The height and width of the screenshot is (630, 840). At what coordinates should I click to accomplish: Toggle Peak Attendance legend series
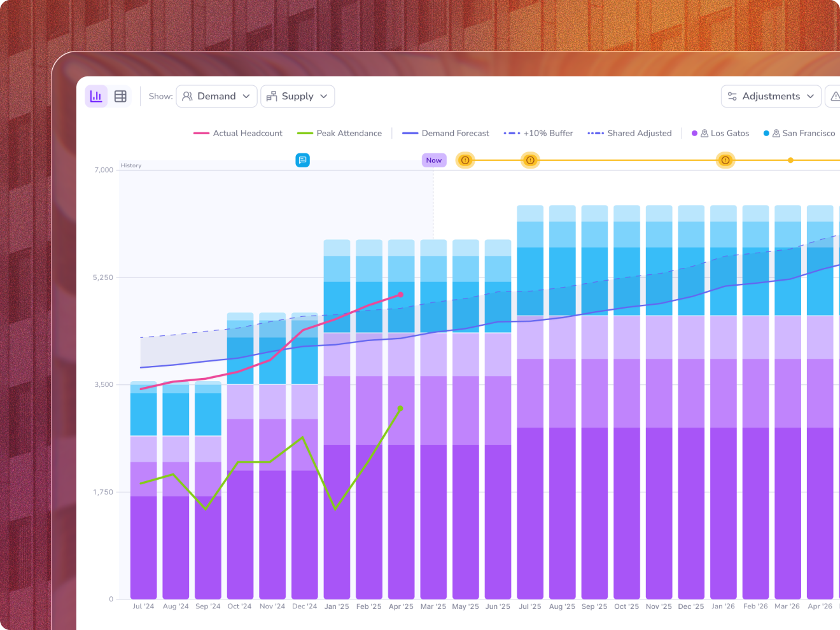pos(339,133)
